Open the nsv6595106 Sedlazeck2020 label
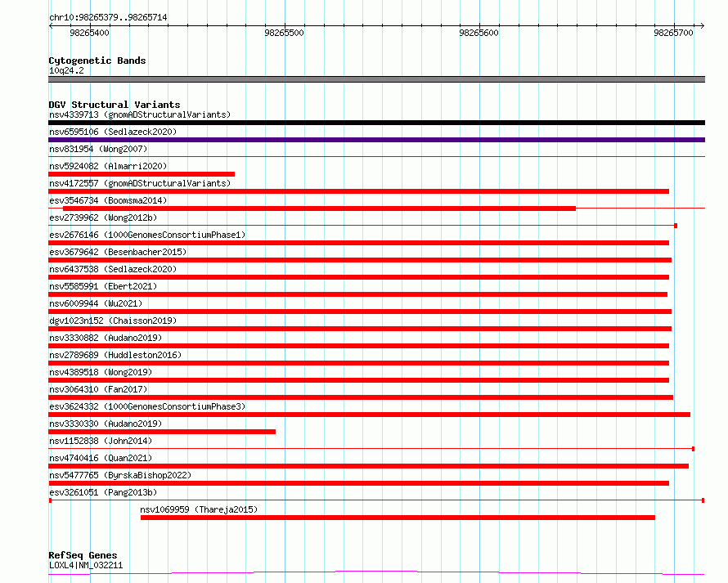Screen dimensions: 728x583 (x=113, y=132)
